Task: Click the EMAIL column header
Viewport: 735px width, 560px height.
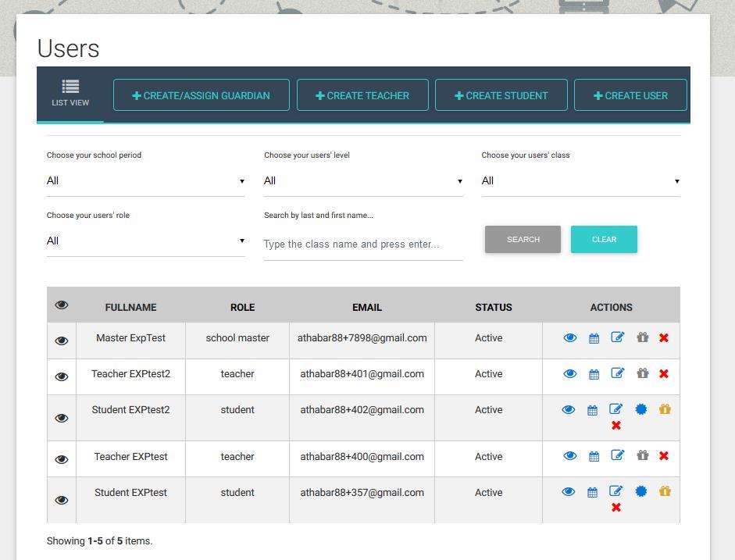Action: point(367,308)
